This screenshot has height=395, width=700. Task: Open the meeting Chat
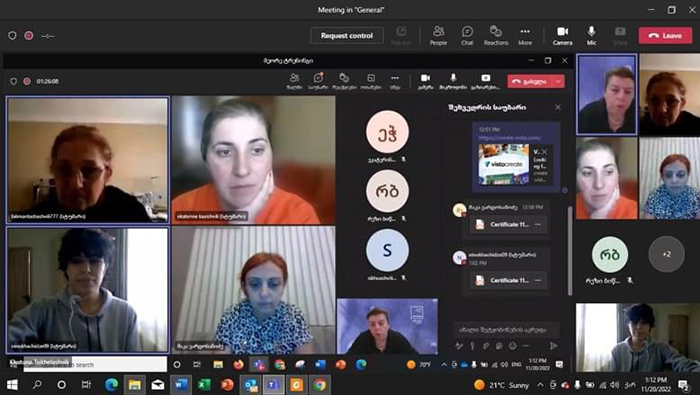point(467,35)
